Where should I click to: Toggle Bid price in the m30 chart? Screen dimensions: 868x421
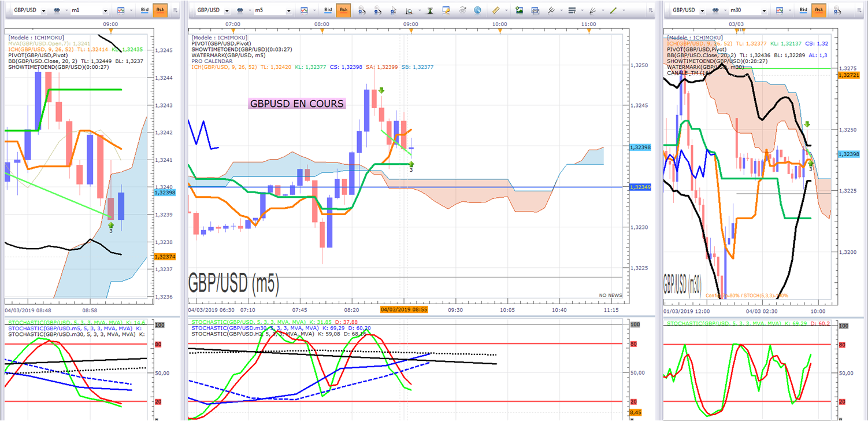[803, 10]
